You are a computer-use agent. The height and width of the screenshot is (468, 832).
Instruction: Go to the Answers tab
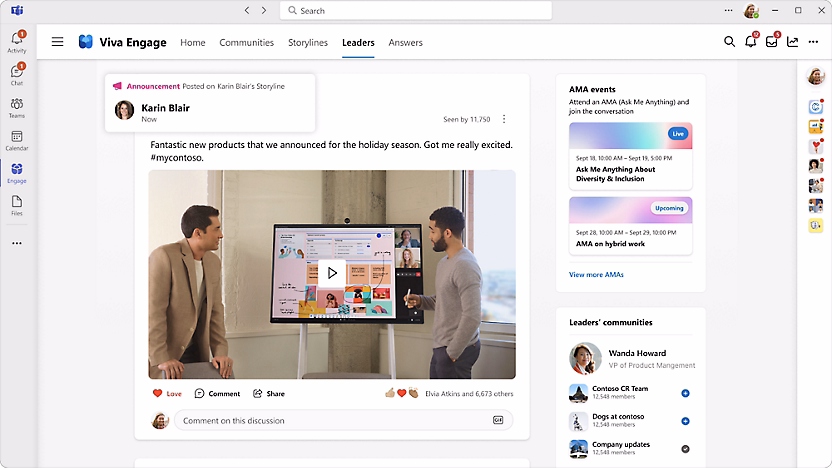pyautogui.click(x=405, y=42)
